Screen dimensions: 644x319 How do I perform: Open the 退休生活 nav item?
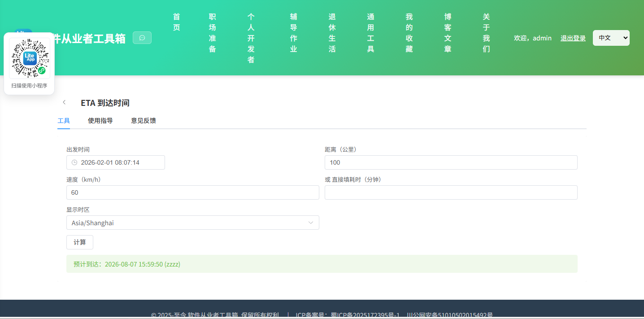click(332, 33)
